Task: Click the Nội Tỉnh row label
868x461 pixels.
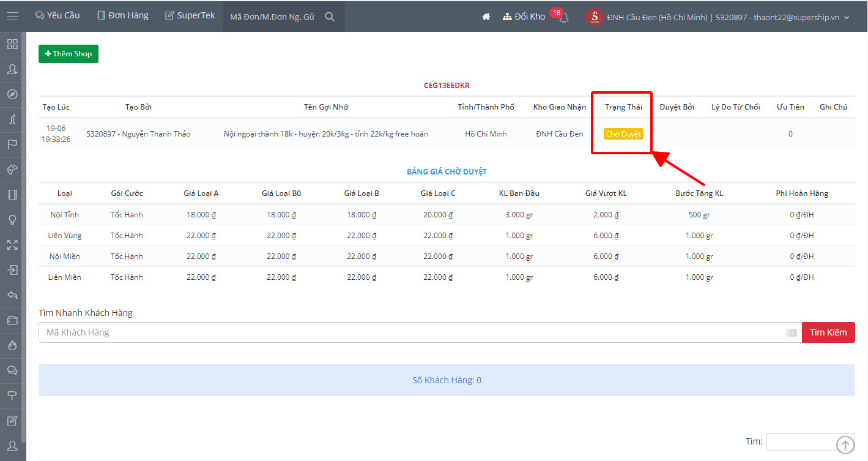Action: tap(65, 215)
